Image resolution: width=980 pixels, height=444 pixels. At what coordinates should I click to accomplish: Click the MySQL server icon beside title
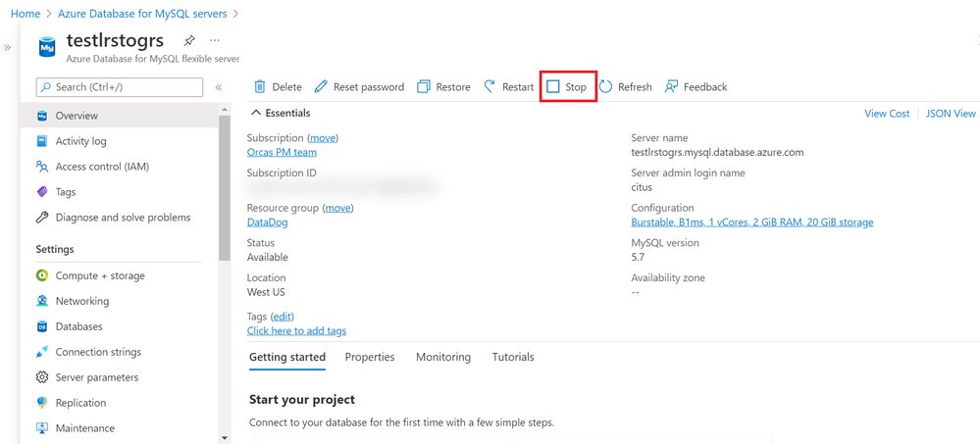47,46
